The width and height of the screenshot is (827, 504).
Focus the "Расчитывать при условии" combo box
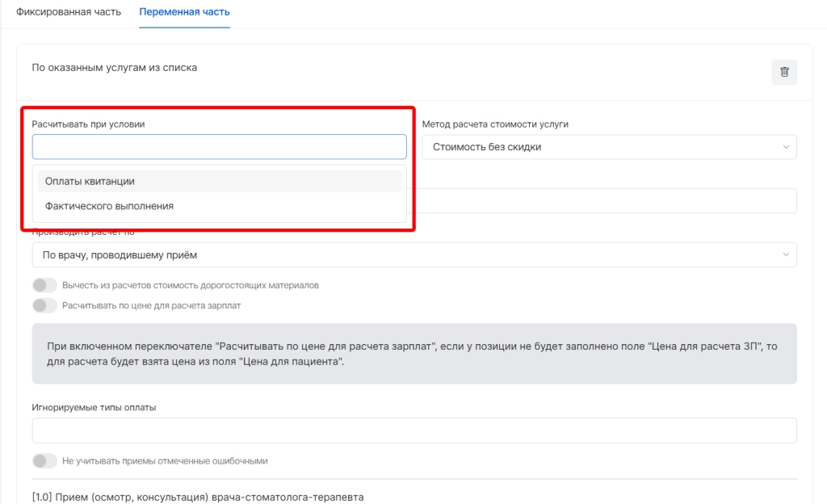click(x=219, y=147)
